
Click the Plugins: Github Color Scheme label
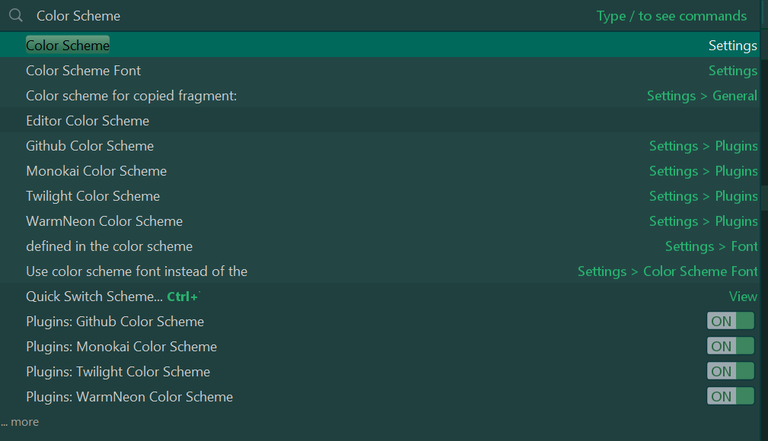point(115,322)
